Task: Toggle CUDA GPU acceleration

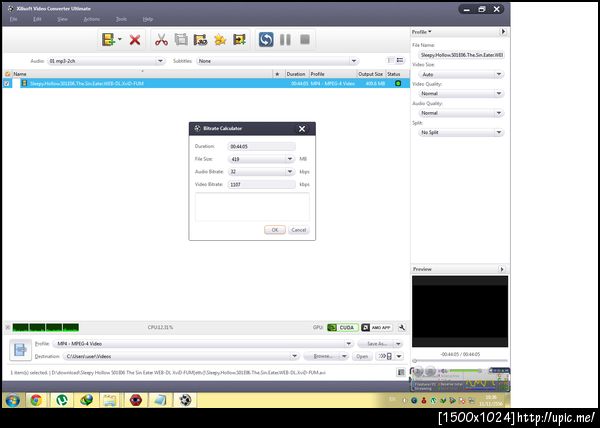Action: tap(343, 327)
